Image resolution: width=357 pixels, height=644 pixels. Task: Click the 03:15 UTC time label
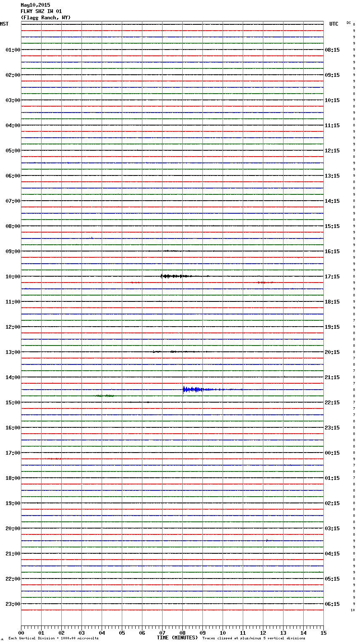(332, 529)
